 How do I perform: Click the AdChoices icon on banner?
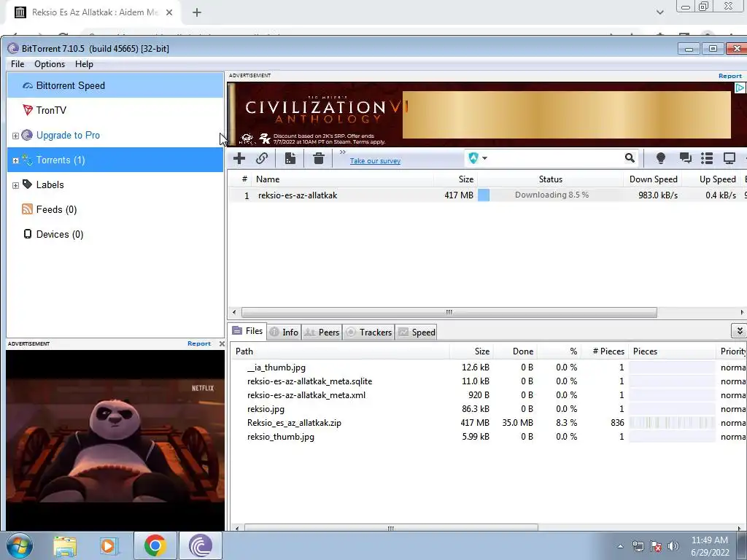tap(740, 87)
